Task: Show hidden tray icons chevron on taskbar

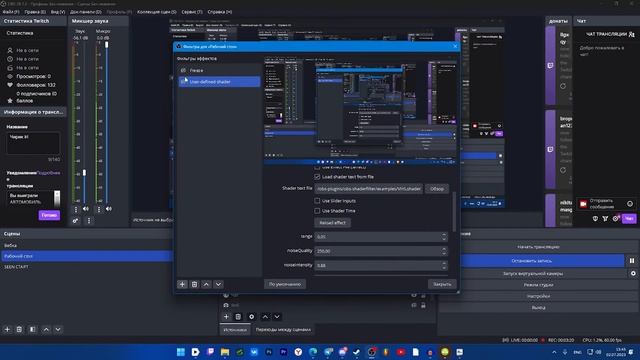Action: tap(554, 352)
